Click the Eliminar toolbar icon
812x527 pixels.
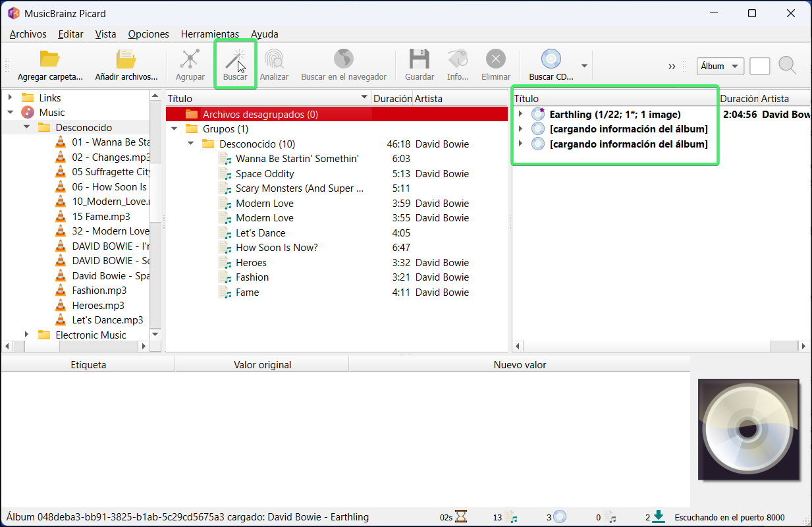pos(496,59)
